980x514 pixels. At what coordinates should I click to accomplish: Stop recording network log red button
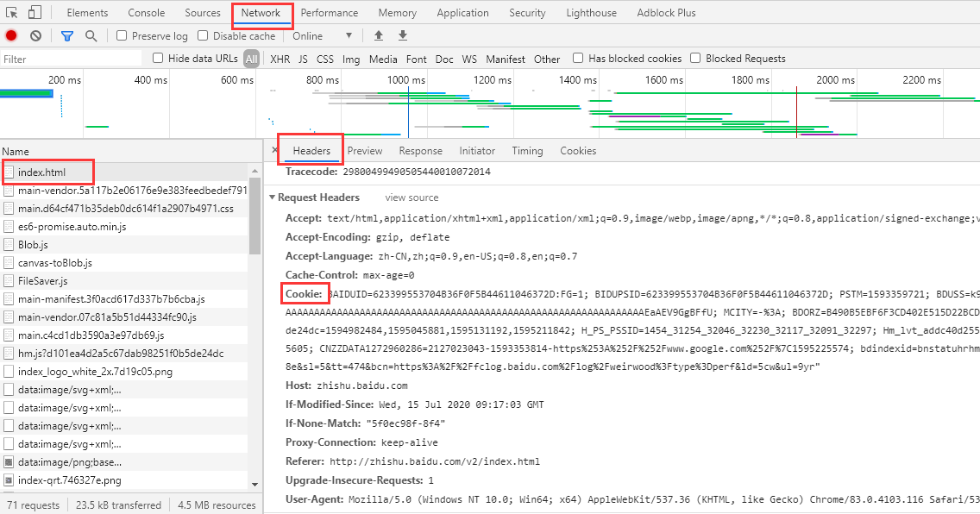click(x=11, y=35)
